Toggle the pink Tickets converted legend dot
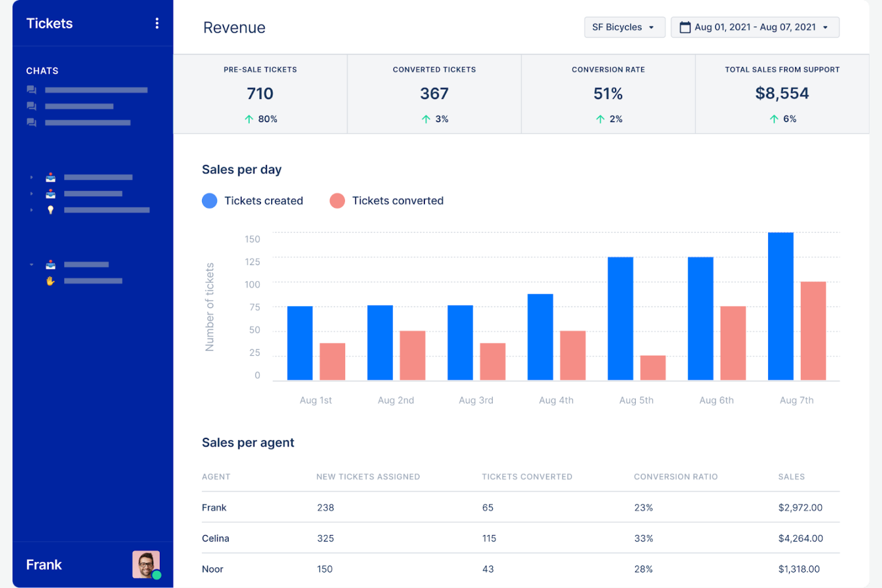This screenshot has height=588, width=882. (337, 201)
